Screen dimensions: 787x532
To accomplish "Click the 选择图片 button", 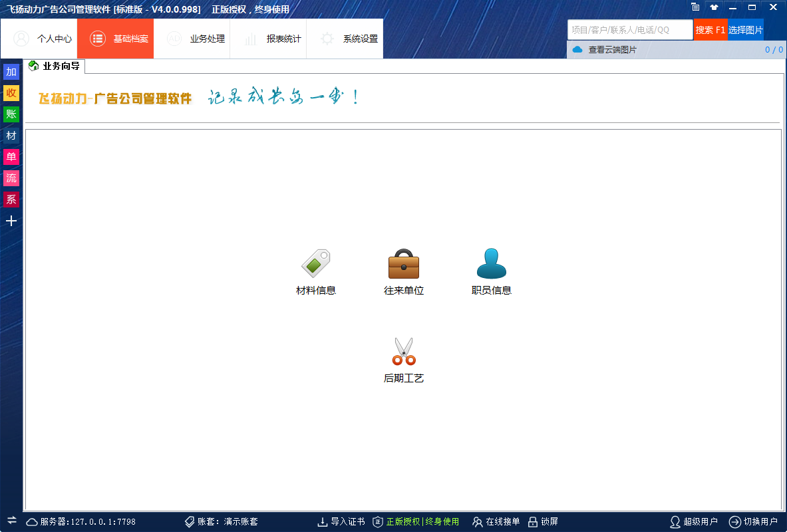I will click(x=745, y=30).
